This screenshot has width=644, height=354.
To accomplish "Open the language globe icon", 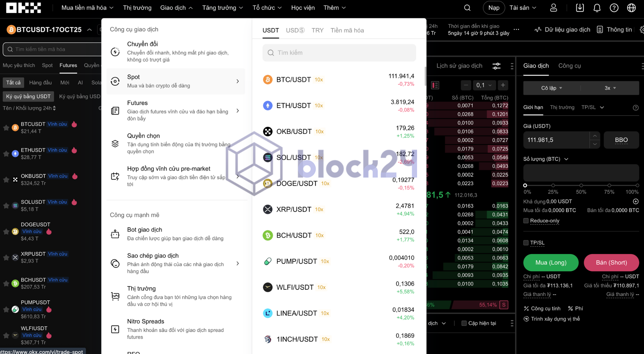I will [631, 8].
